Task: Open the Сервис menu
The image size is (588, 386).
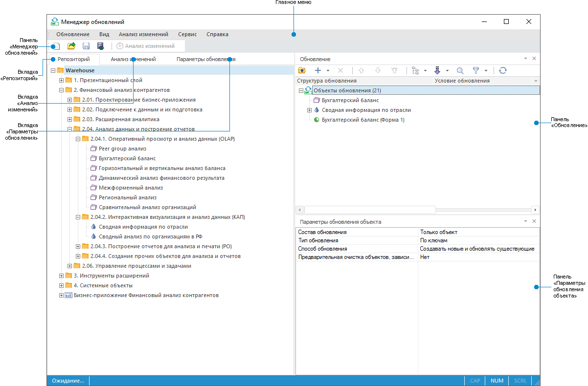Action: (x=188, y=34)
